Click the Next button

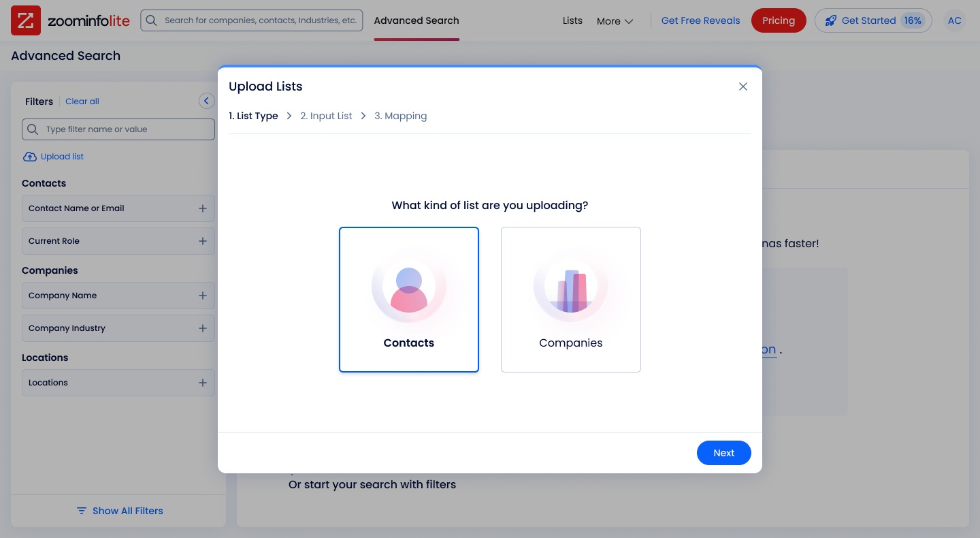pos(724,453)
